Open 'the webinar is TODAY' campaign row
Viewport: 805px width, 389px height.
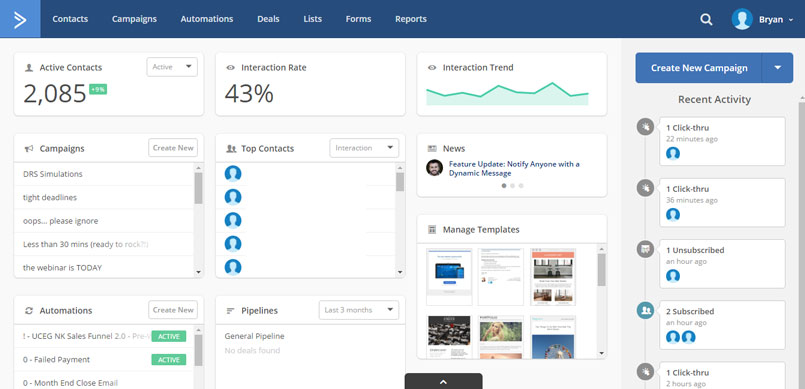click(x=104, y=267)
